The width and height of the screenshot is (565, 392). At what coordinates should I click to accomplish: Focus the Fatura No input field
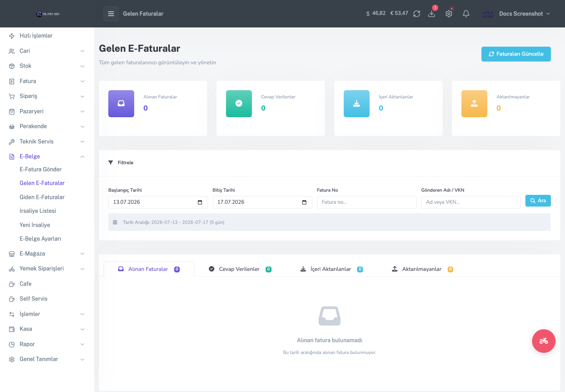tap(366, 202)
